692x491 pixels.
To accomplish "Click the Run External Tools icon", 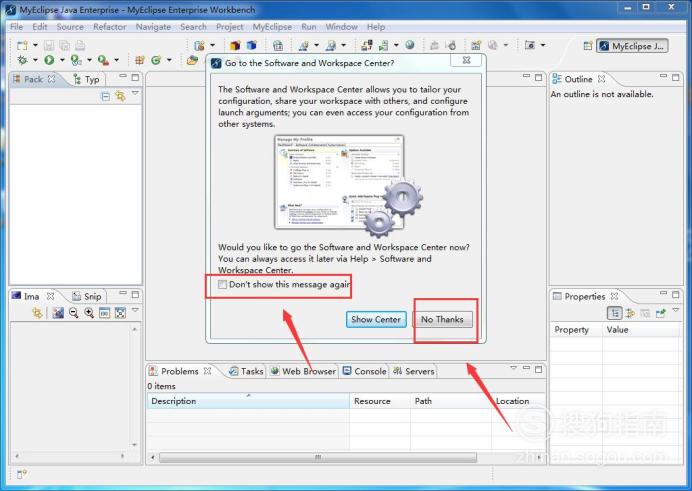I will pos(103,60).
